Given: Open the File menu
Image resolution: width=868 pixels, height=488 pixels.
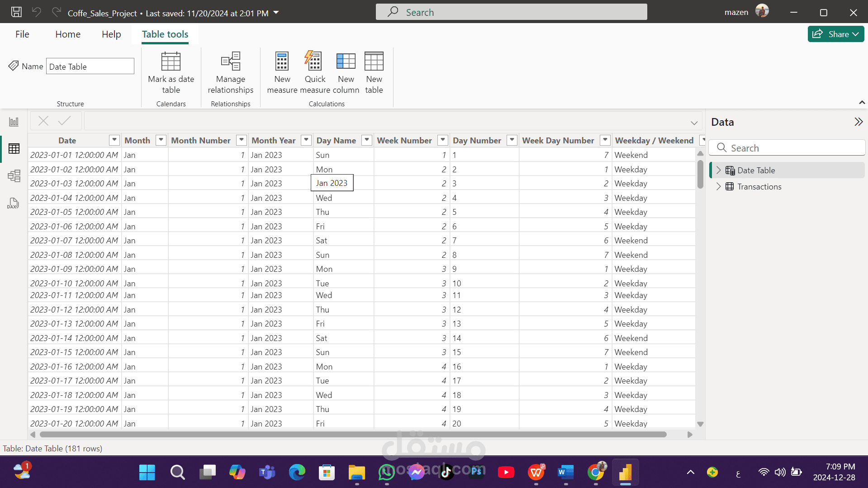Looking at the screenshot, I should pos(22,34).
